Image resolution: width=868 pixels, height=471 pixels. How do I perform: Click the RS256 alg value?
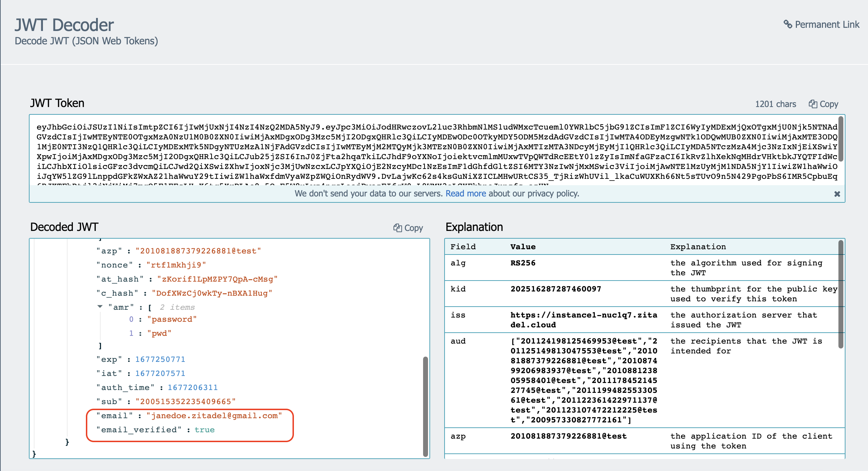click(523, 263)
